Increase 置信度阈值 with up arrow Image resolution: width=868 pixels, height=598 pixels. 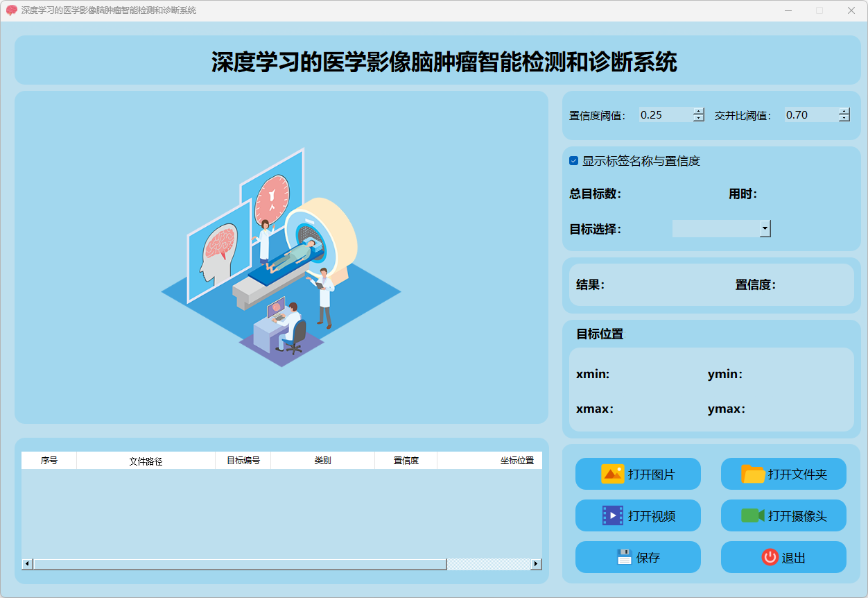click(x=699, y=111)
